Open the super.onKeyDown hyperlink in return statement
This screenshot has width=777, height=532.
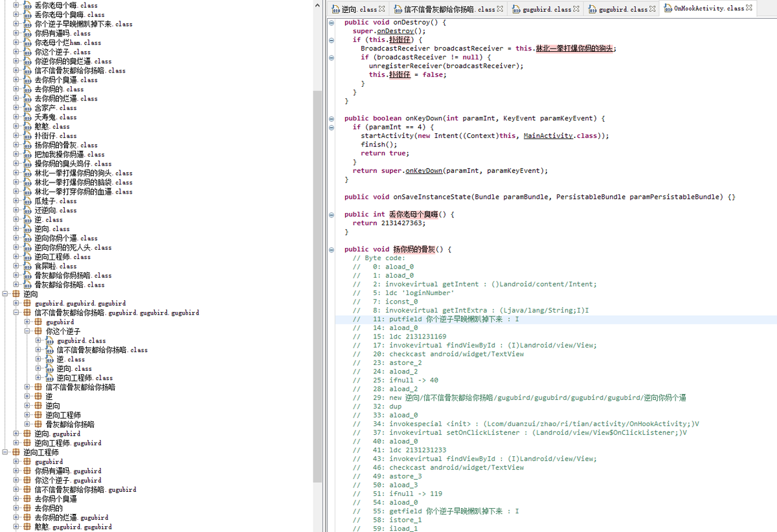click(423, 171)
